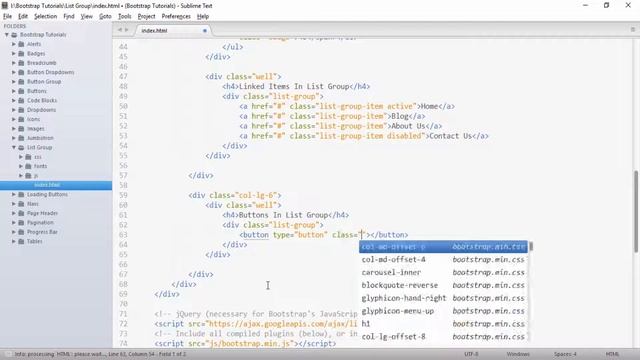Open the Project menu
Viewport: 640px width, 360px height.
pos(147,16)
